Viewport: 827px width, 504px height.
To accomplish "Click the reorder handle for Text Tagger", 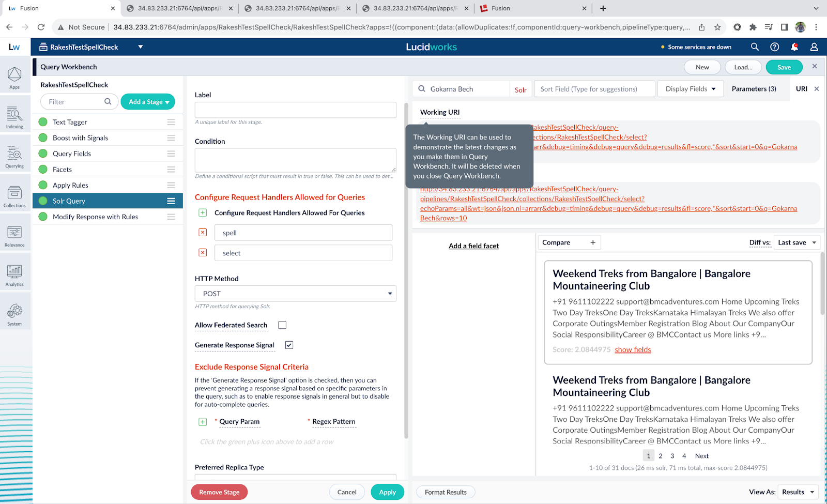I will coord(171,122).
